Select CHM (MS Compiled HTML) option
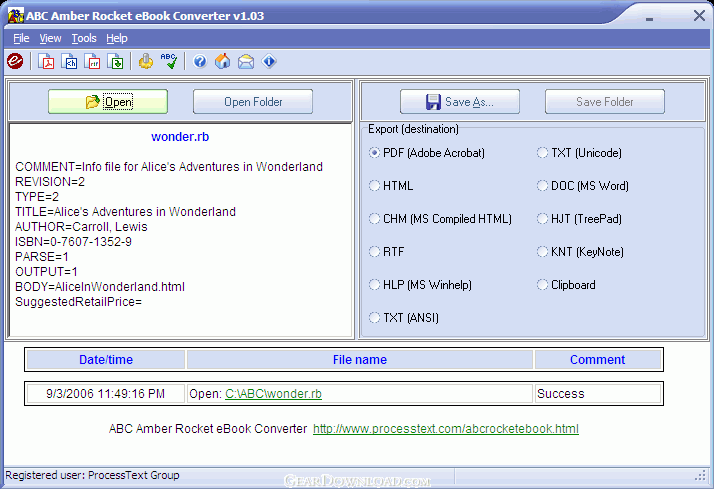 point(440,219)
